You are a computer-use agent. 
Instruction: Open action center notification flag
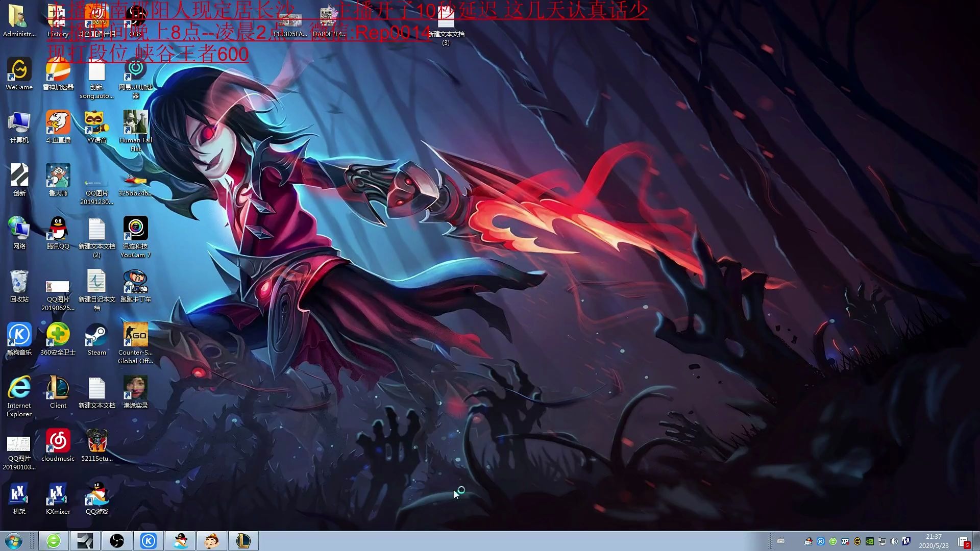(963, 542)
